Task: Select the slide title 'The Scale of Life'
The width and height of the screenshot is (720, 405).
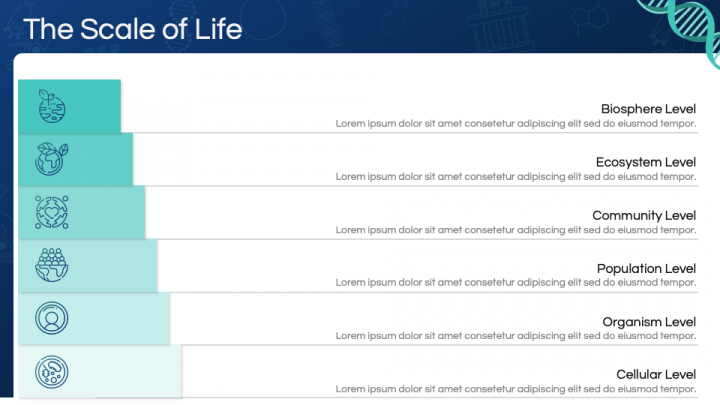Action: (133, 29)
